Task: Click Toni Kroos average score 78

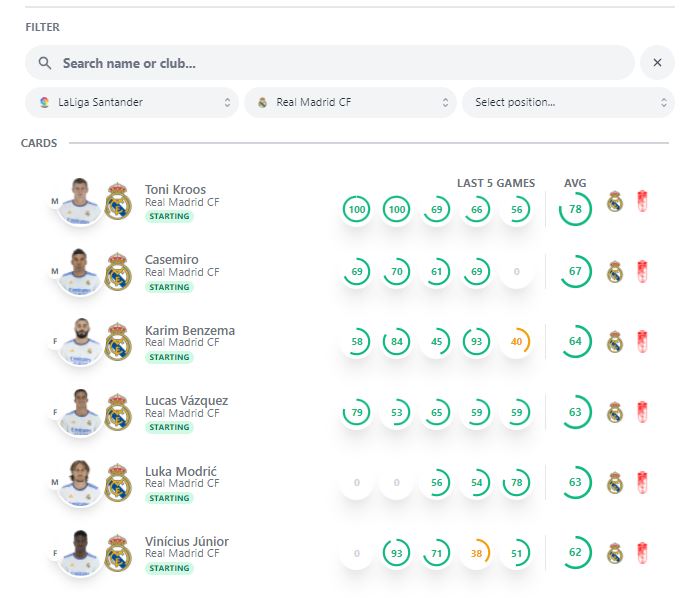Action: point(575,209)
